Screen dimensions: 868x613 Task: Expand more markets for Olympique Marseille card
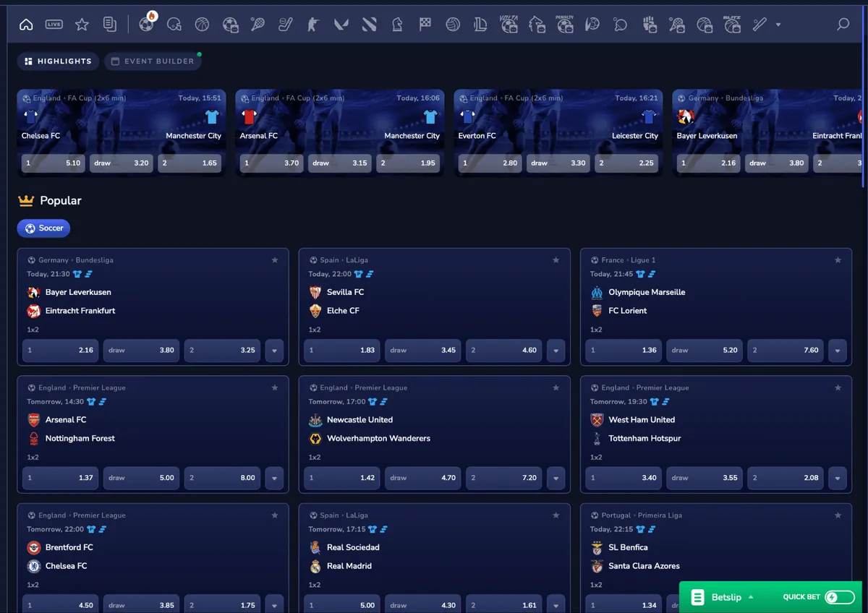click(838, 351)
